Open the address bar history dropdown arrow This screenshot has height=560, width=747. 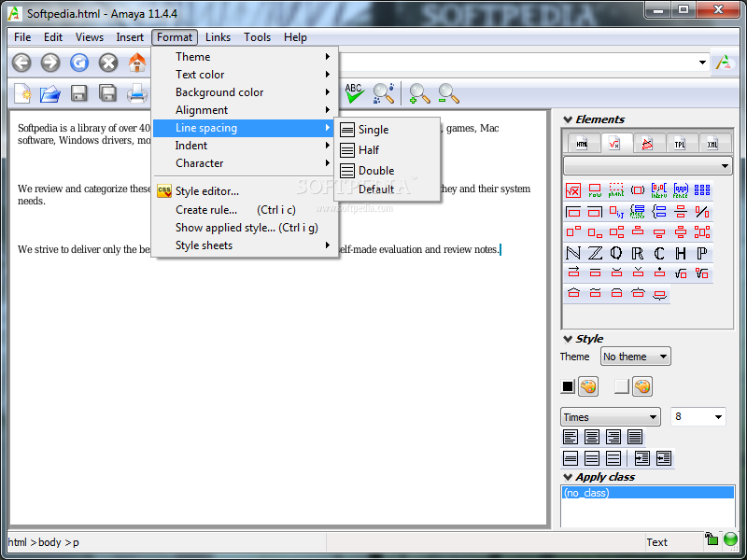pos(702,63)
